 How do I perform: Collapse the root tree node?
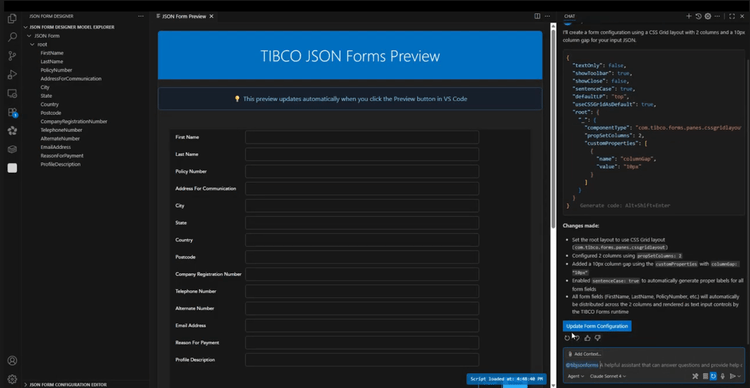point(32,44)
